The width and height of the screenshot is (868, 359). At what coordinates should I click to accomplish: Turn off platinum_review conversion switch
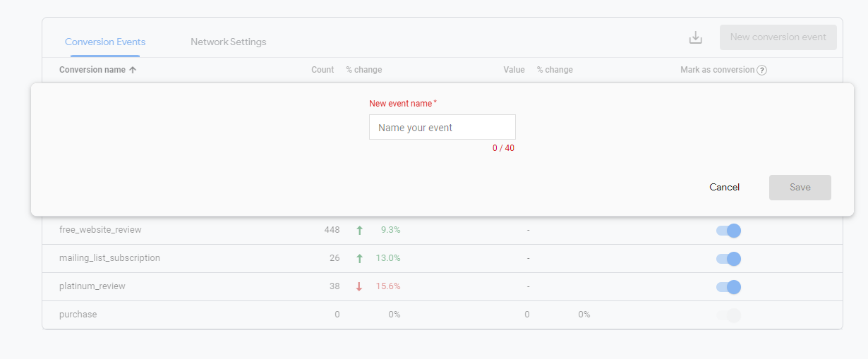[x=728, y=287]
